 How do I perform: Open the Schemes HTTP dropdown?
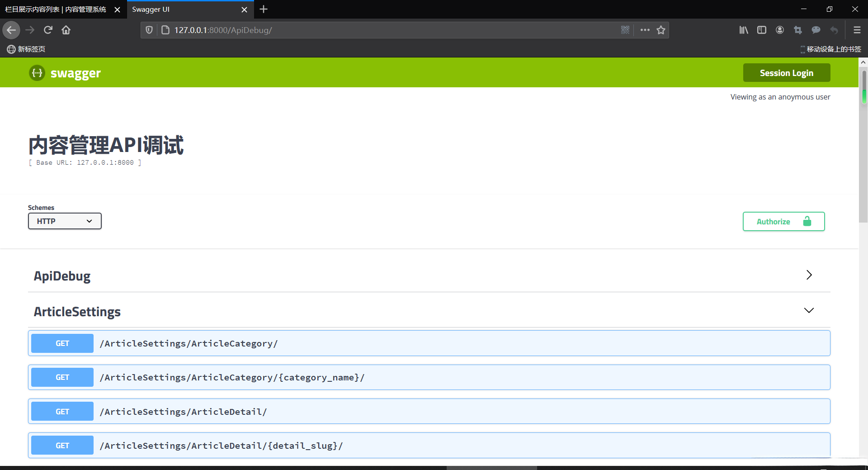point(65,221)
